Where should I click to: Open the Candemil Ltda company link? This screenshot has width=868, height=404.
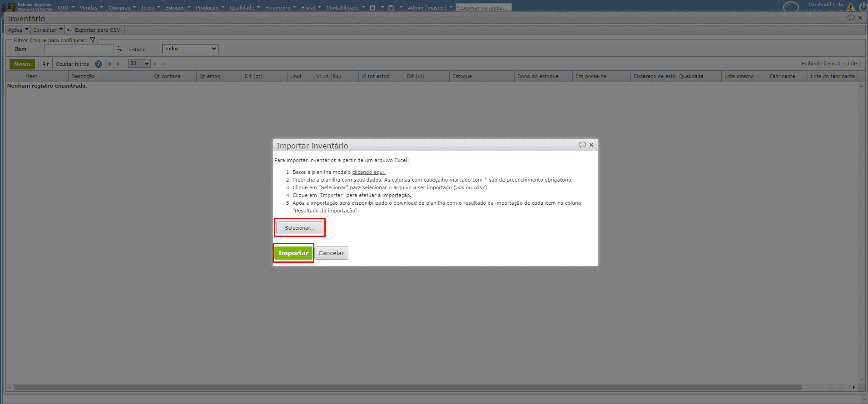click(x=825, y=5)
